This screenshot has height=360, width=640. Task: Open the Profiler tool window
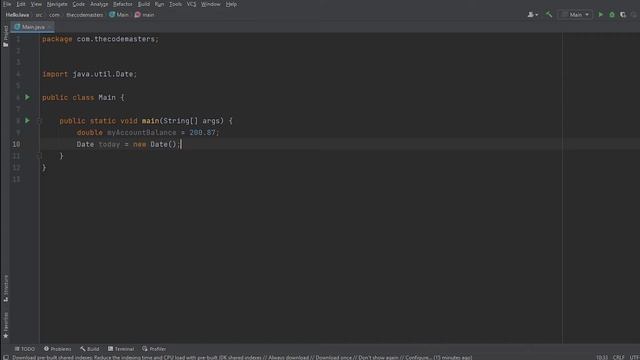coord(154,349)
